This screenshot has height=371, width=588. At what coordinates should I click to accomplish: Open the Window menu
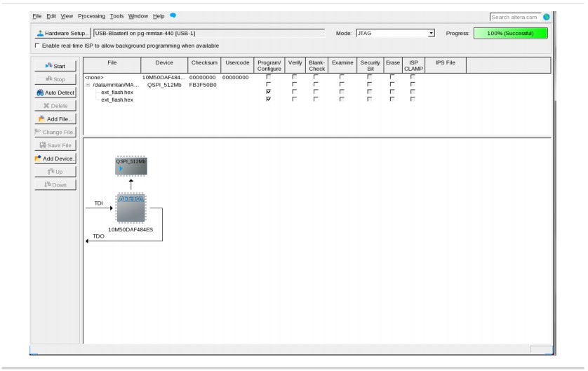pyautogui.click(x=138, y=16)
